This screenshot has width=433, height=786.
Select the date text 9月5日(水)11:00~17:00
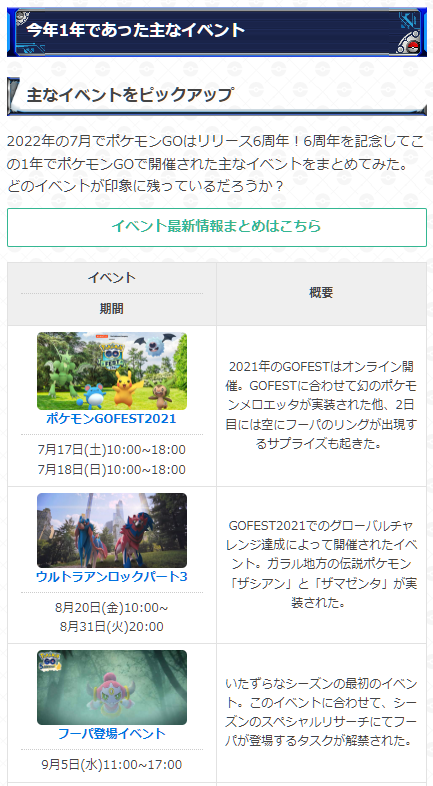112,764
